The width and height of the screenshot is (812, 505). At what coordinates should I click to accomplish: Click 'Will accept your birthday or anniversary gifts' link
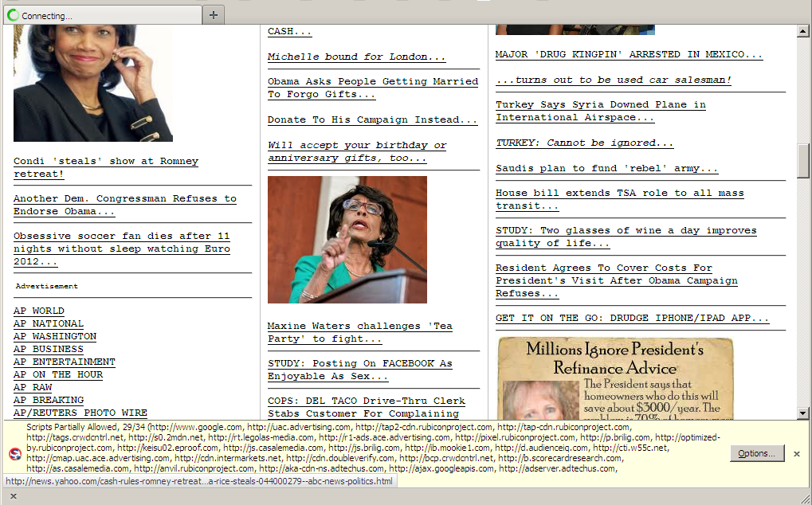pos(357,151)
